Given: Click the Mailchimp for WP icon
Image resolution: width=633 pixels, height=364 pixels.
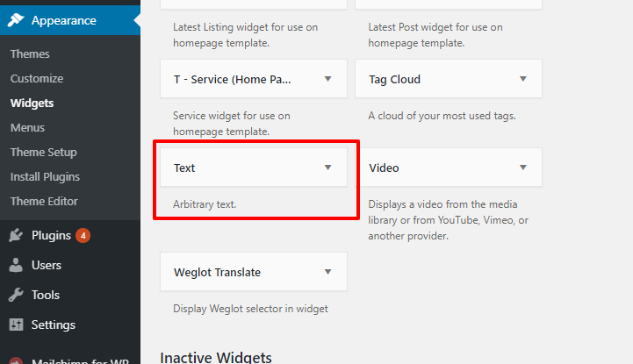Looking at the screenshot, I should 16,360.
